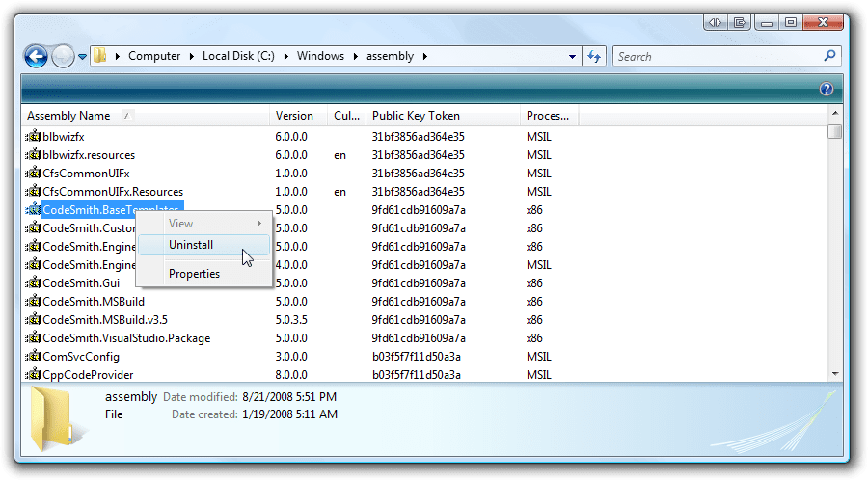
Task: Expand arrow after Windows breadcrumb
Action: coord(355,56)
